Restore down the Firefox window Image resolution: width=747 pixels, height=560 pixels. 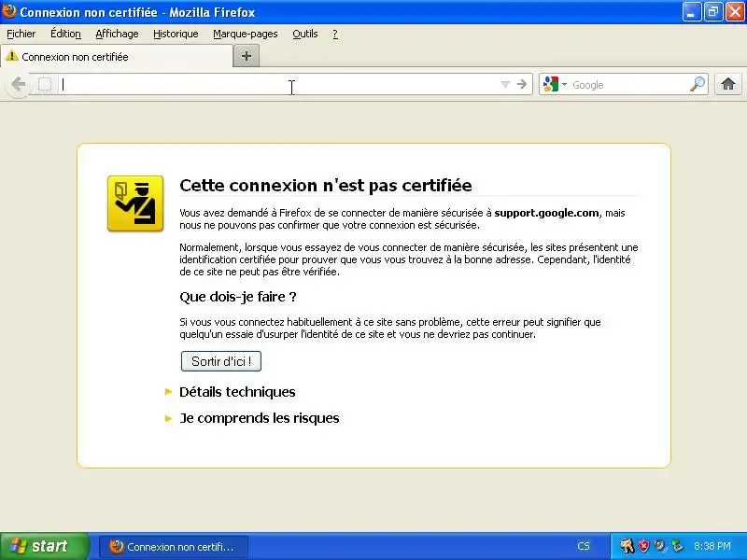pos(713,12)
